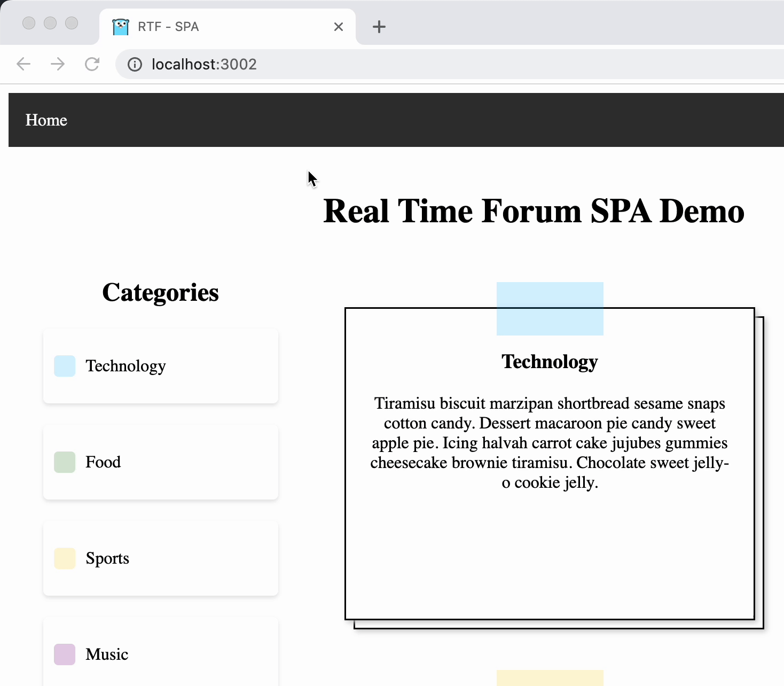Go back using the browser back arrow
The width and height of the screenshot is (784, 686).
pos(23,64)
